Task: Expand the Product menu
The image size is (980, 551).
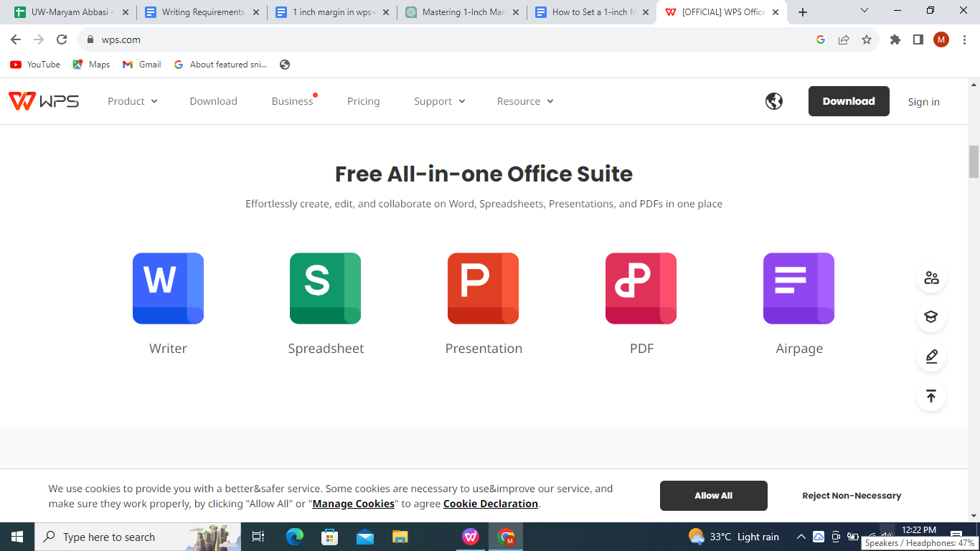Action: point(132,101)
